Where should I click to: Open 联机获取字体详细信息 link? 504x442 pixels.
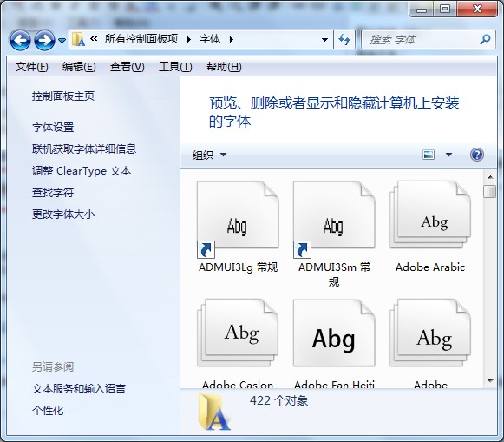click(84, 149)
